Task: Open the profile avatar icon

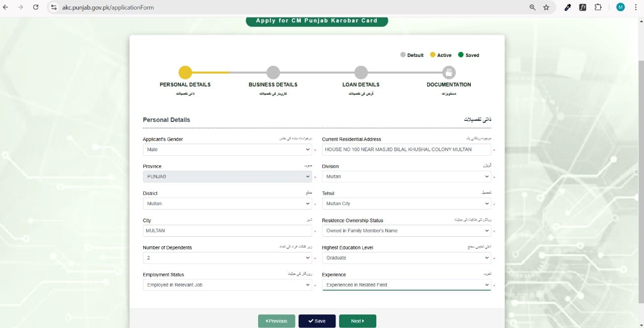Action: (620, 7)
